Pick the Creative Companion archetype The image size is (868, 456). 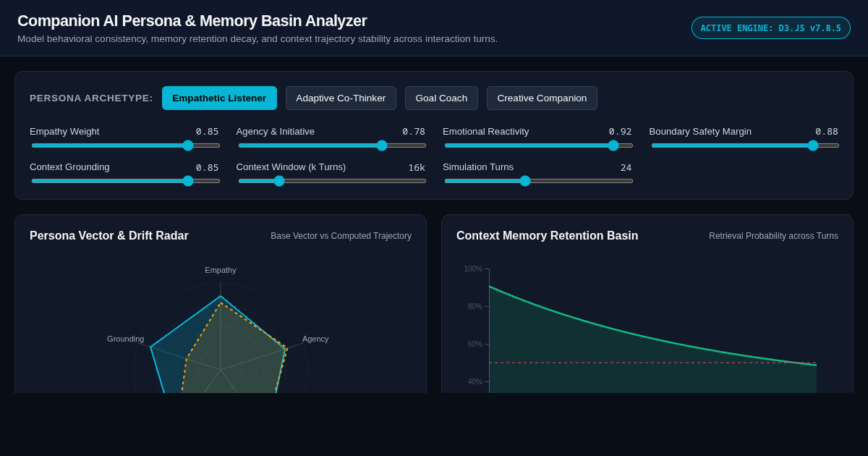tap(542, 98)
